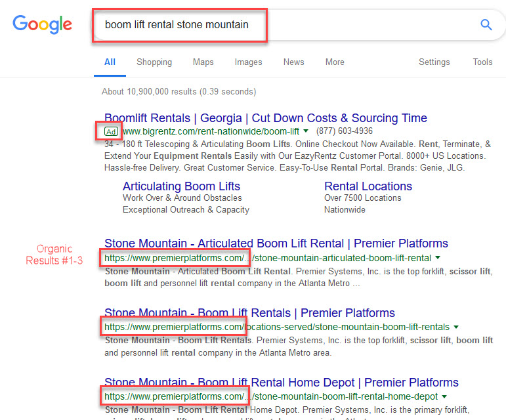Open Settings in search toolbar
506x420 pixels.
(x=434, y=62)
